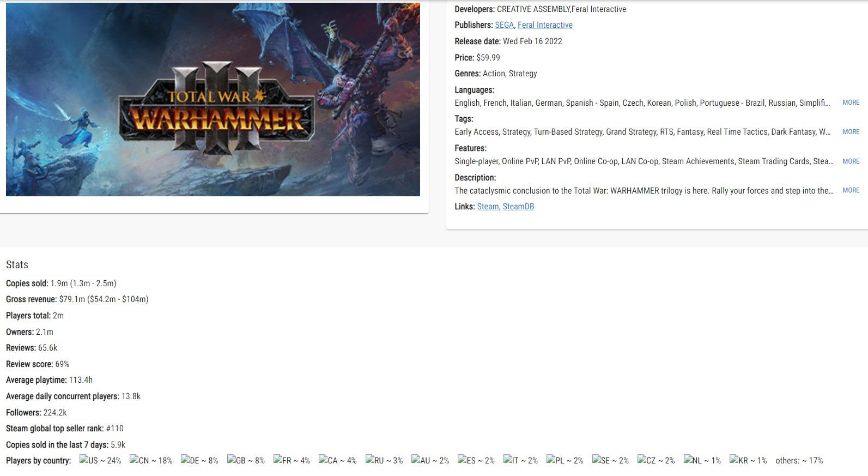Viewport: 868px width, 476px height.
Task: Select the Players total 2m line
Action: click(x=35, y=316)
